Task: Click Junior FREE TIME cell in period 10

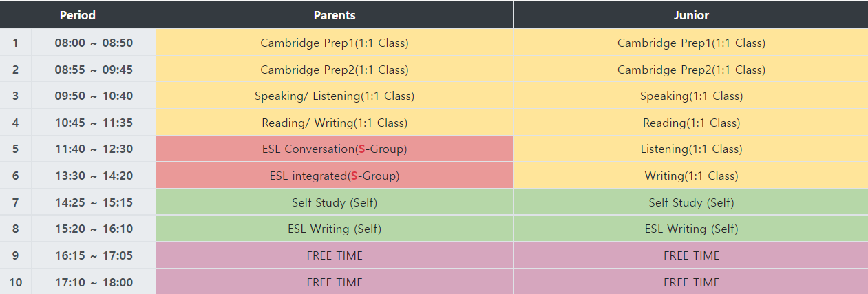Action: pyautogui.click(x=690, y=282)
